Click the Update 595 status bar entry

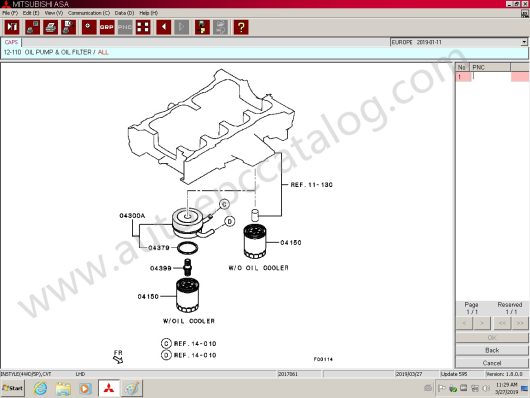point(454,374)
